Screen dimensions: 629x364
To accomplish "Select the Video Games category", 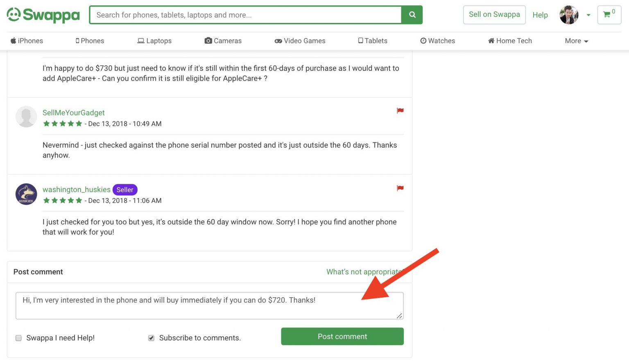I will coord(300,41).
